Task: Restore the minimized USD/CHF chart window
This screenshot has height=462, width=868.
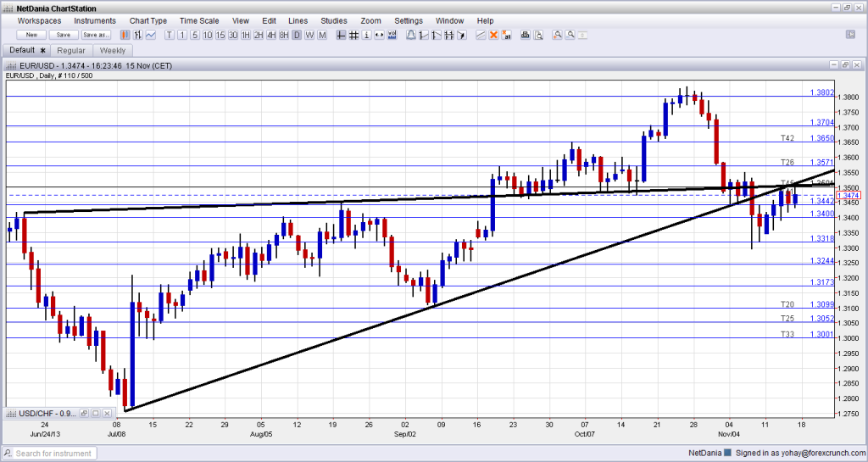Action: pos(84,414)
